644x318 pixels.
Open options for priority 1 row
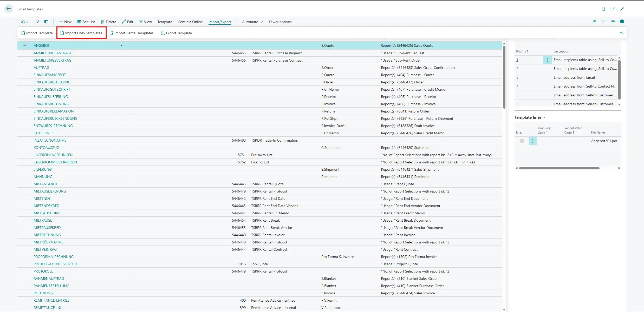pyautogui.click(x=547, y=60)
